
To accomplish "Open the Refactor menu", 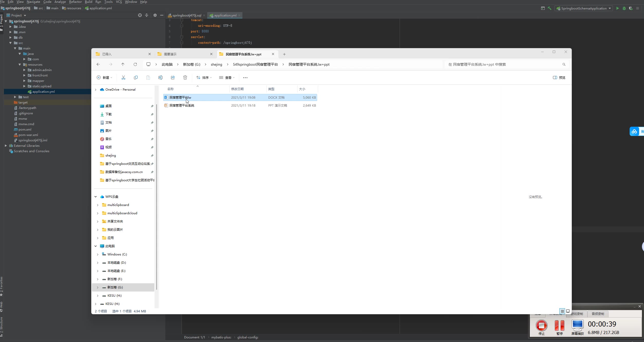I will point(75,2).
